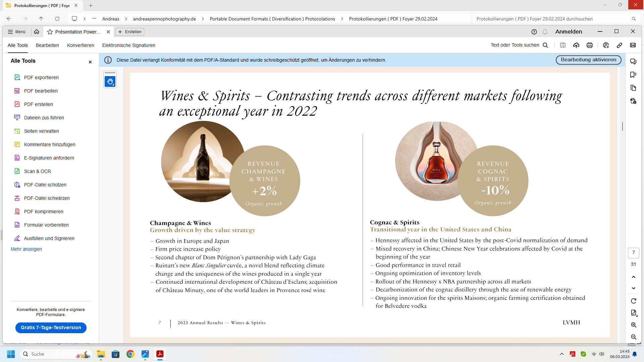644x362 pixels.
Task: Click the share link icon
Action: [x=620, y=45]
